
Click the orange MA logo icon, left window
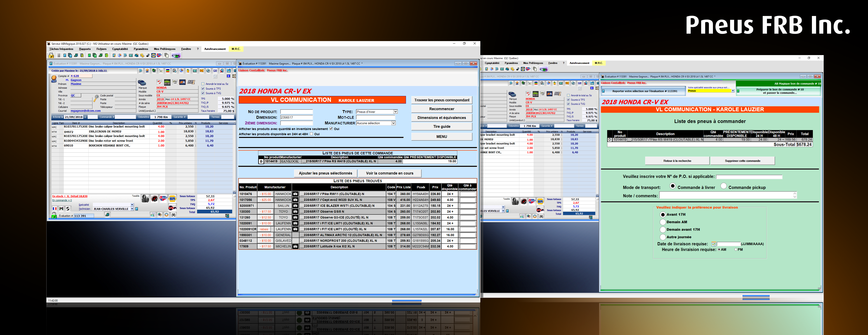182,82
